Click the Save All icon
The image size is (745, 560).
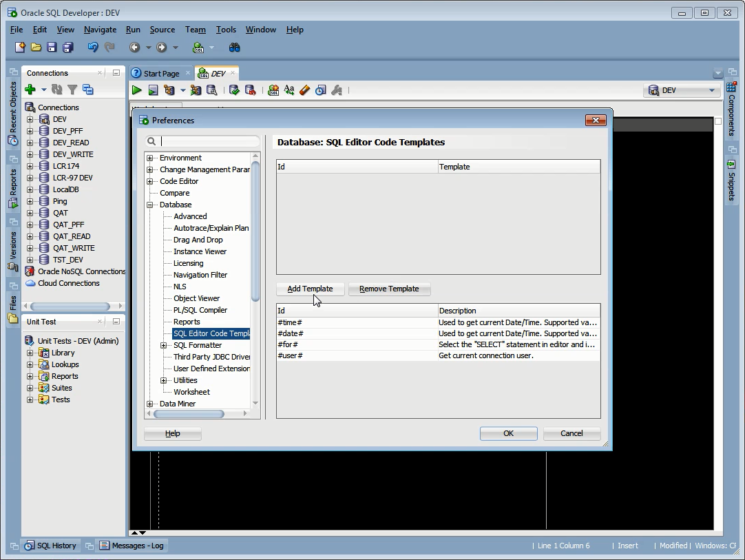(68, 47)
